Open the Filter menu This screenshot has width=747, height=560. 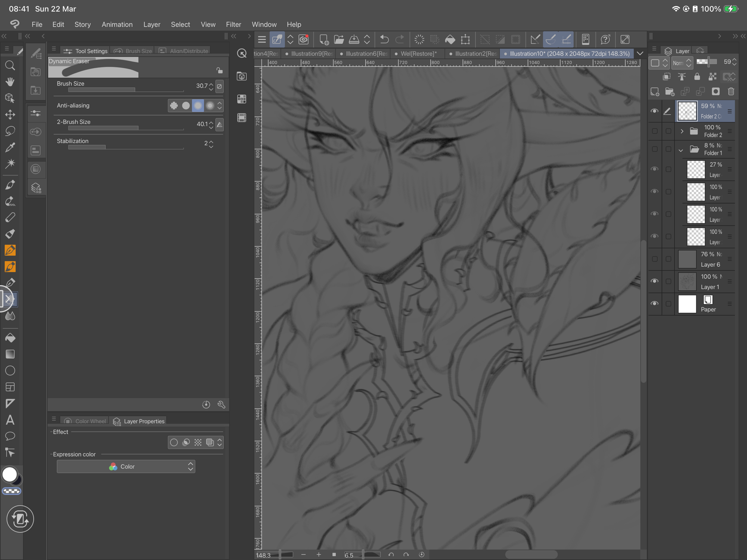coord(233,24)
